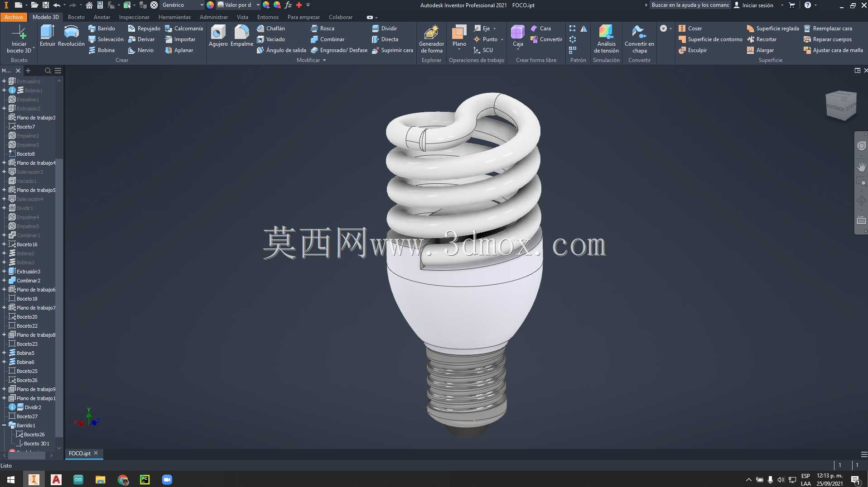Screen dimensions: 868x487
Task: Click the ViewCube orientation cube
Action: [x=841, y=105]
